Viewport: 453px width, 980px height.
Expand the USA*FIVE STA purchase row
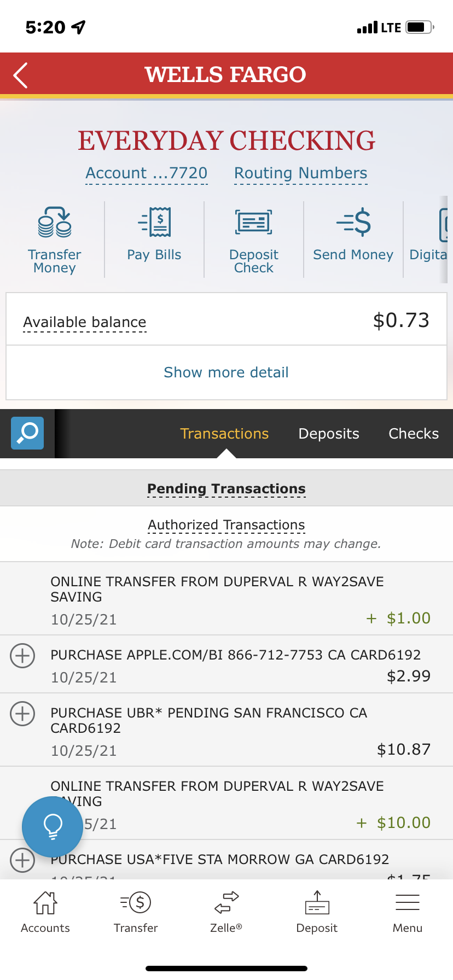[22, 860]
